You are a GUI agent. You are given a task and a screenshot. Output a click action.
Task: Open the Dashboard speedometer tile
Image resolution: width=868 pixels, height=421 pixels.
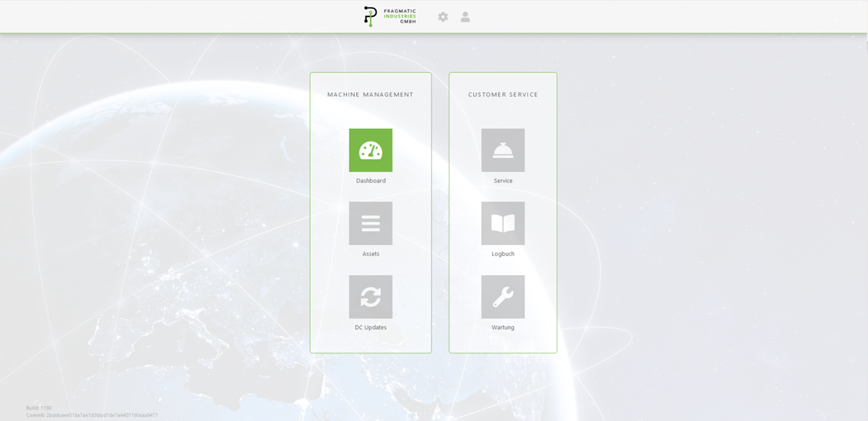click(x=370, y=150)
